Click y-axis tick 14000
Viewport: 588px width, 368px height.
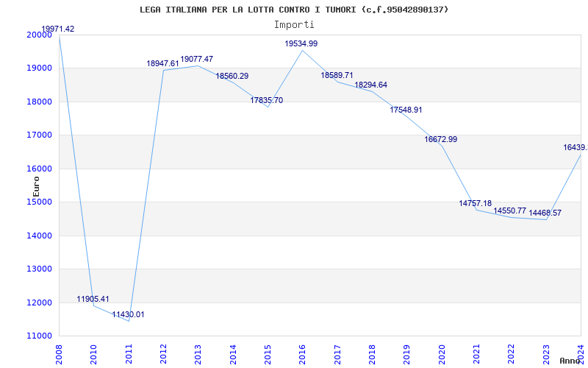click(39, 236)
